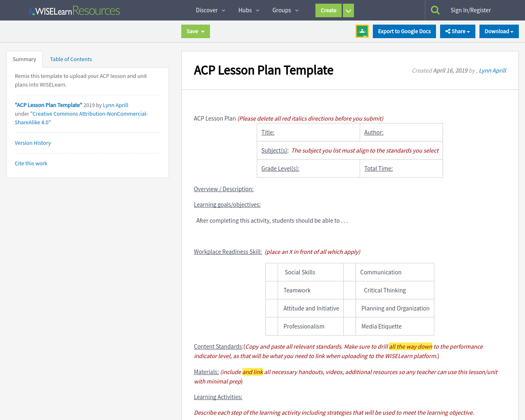Click Sign In/Register

(x=470, y=9)
